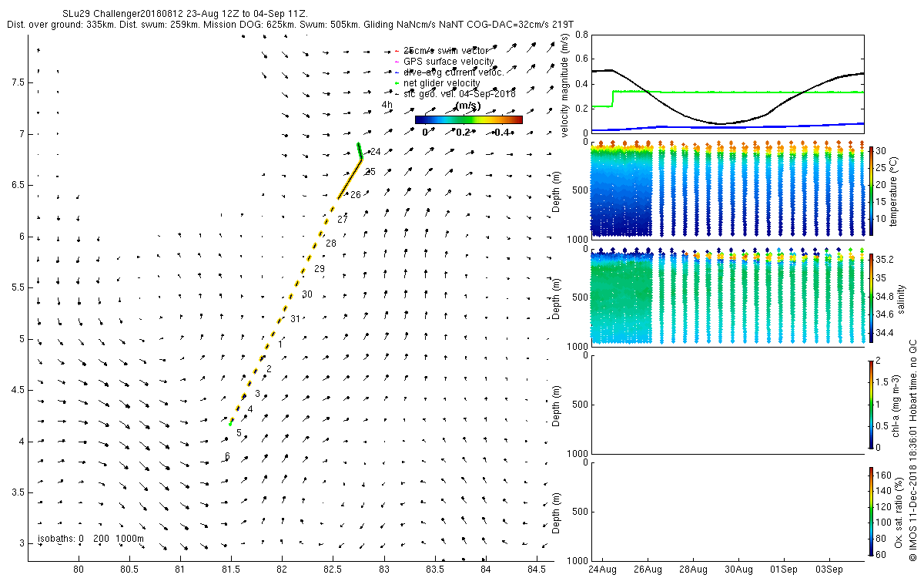This screenshot has width=924, height=578.
Task: Click the day 31 label on the glider track
Action: (295, 319)
